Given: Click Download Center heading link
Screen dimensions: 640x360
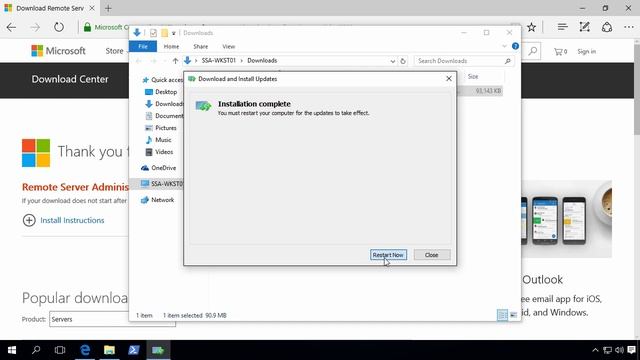Looking at the screenshot, I should tap(70, 79).
